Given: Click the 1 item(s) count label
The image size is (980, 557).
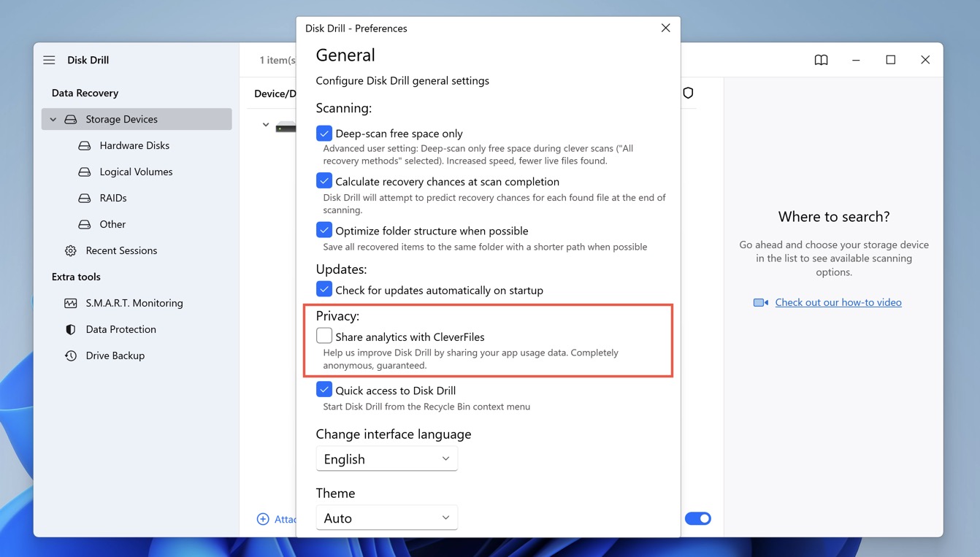Looking at the screenshot, I should click(277, 60).
